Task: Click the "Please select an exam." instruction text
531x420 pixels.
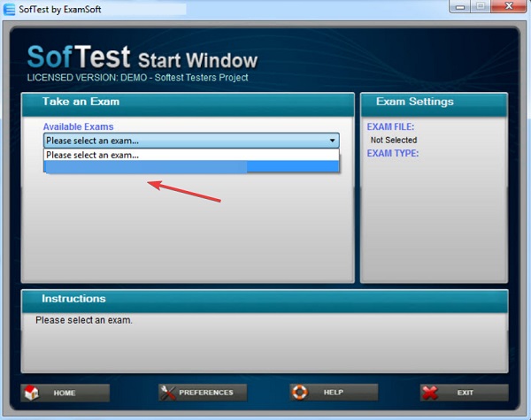Action: point(84,320)
